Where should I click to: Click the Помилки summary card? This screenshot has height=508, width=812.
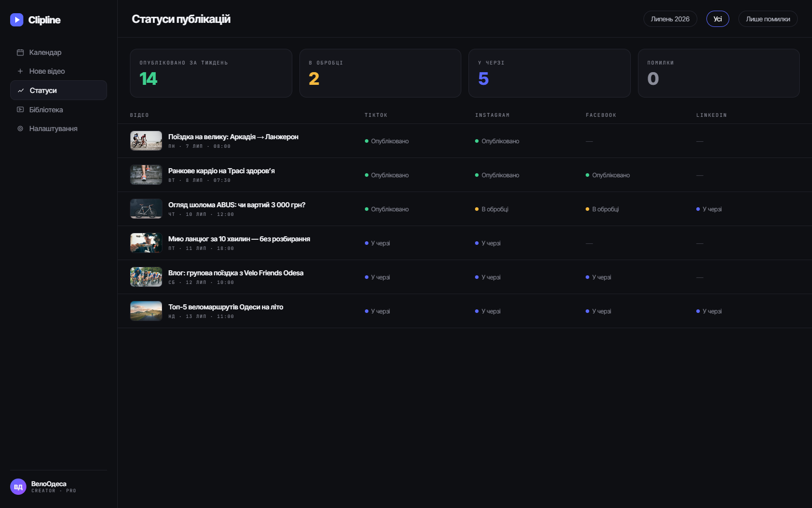point(719,73)
